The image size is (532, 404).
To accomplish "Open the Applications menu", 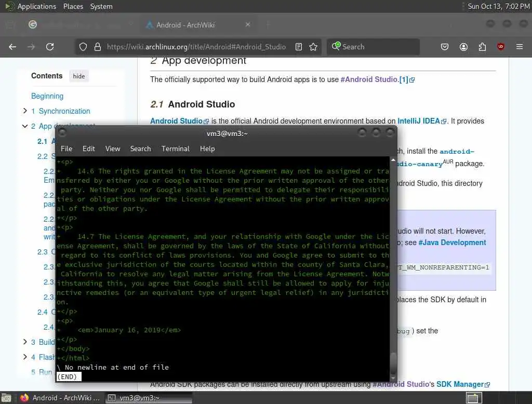I will (37, 6).
